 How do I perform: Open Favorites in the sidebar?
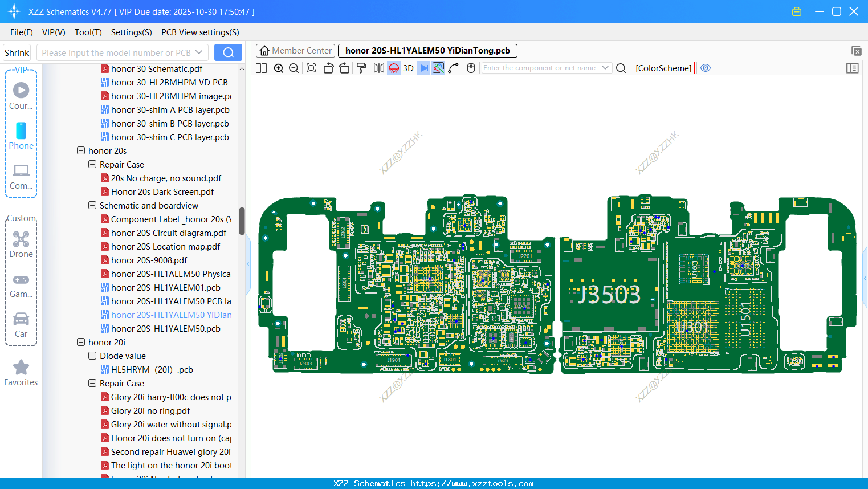(x=21, y=373)
